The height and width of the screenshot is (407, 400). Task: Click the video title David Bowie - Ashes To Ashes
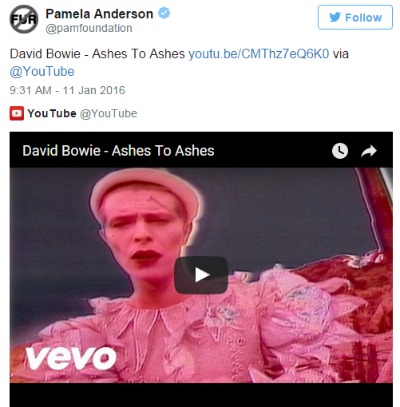click(118, 151)
